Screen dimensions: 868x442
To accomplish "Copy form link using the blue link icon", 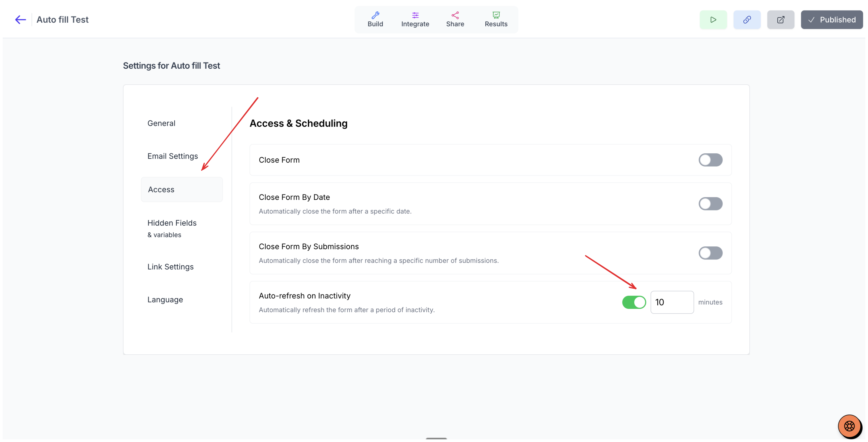I will click(x=747, y=19).
